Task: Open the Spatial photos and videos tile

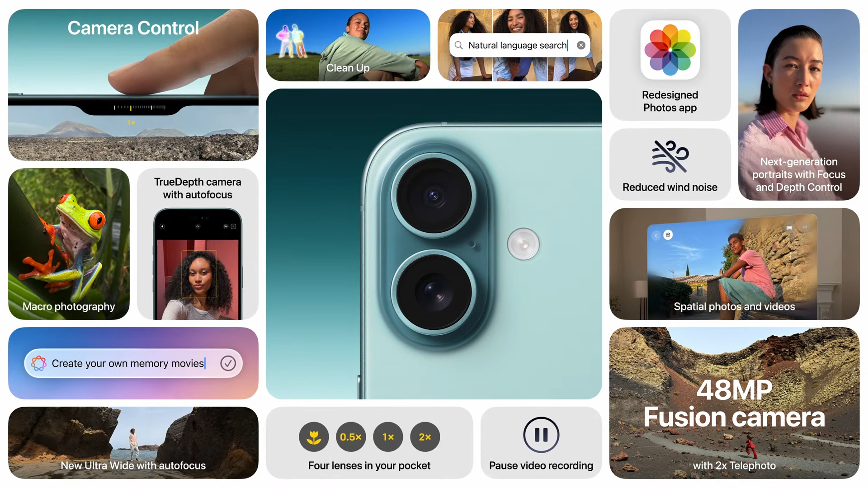Action: click(x=735, y=264)
